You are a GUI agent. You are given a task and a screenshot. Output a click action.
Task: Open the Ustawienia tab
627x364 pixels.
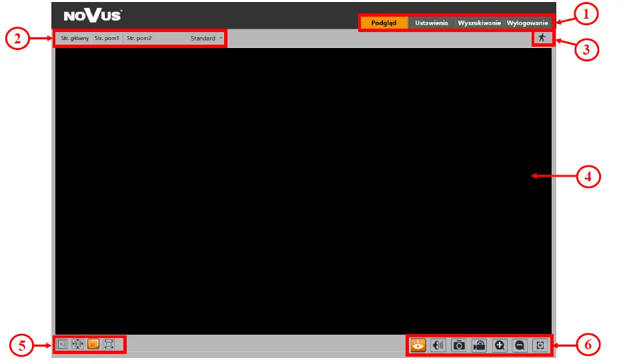(432, 23)
